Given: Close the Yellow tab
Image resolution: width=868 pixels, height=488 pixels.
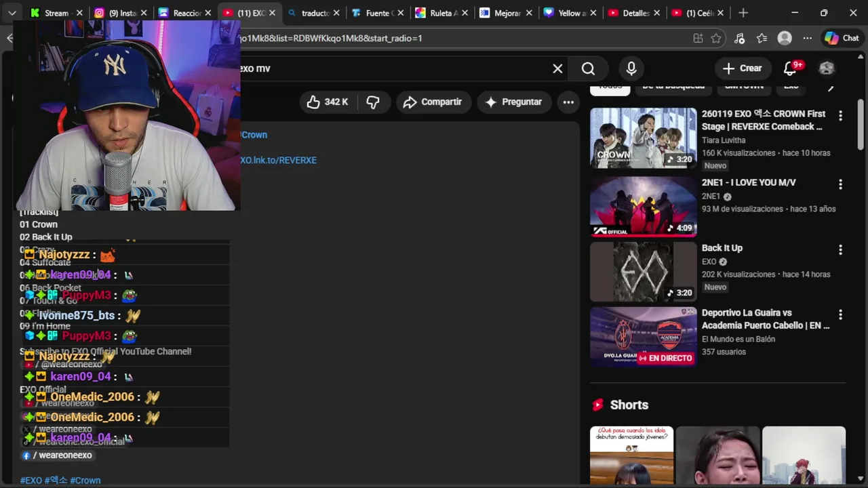Looking at the screenshot, I should pos(594,13).
